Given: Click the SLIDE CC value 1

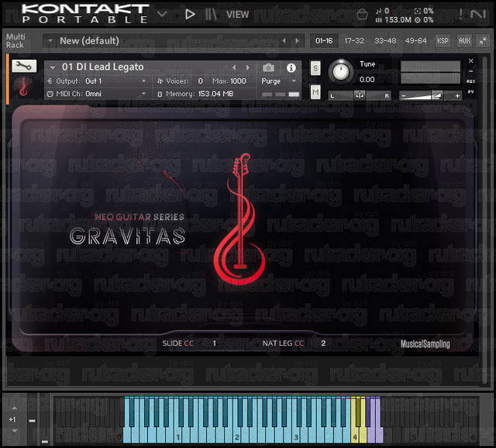Looking at the screenshot, I should [215, 343].
